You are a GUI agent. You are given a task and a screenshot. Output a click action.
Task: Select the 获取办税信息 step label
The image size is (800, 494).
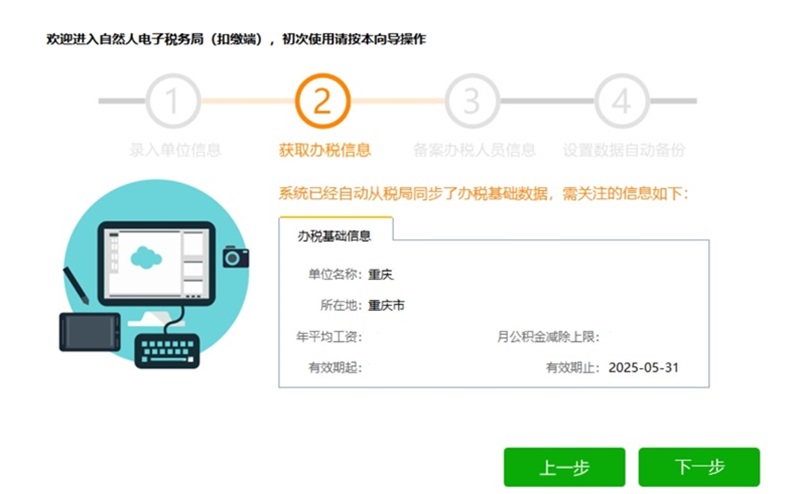point(325,150)
